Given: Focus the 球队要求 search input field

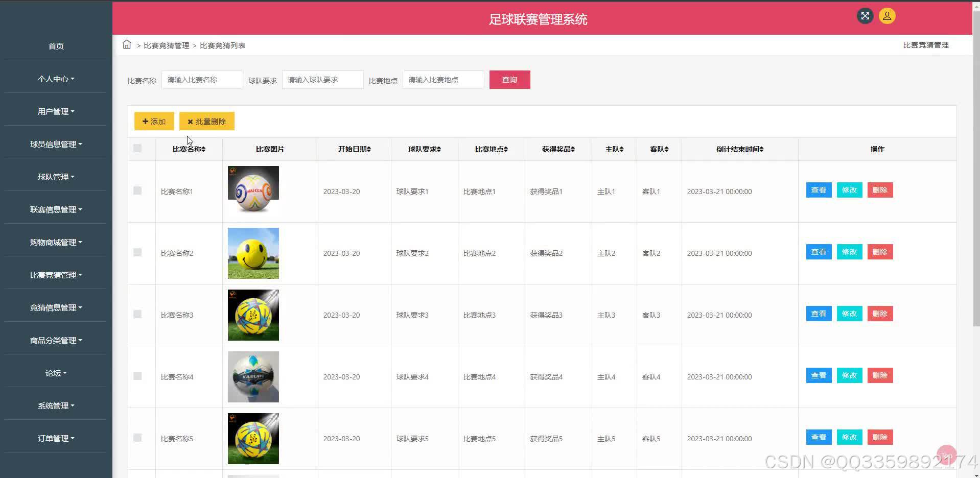Looking at the screenshot, I should click(x=323, y=80).
